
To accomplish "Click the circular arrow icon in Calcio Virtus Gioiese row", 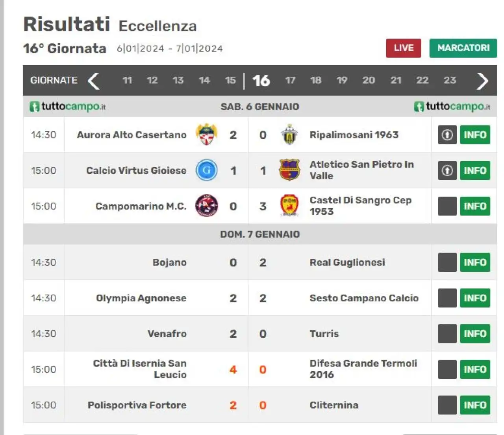I will (x=447, y=170).
